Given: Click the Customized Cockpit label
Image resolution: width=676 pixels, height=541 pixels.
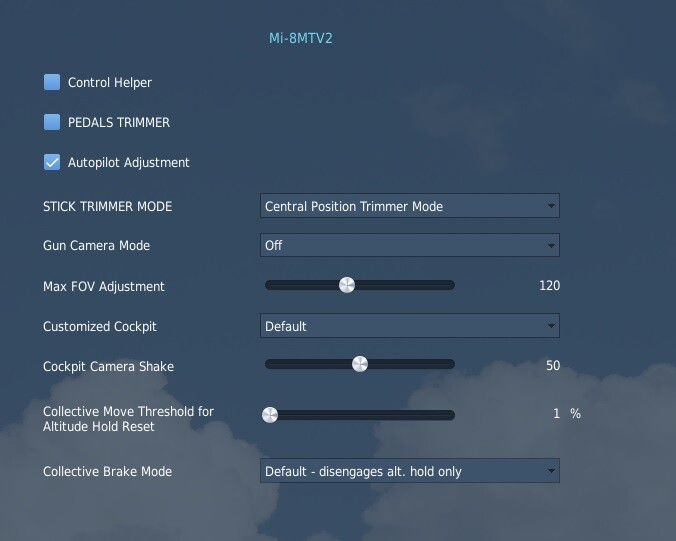Looking at the screenshot, I should point(100,326).
